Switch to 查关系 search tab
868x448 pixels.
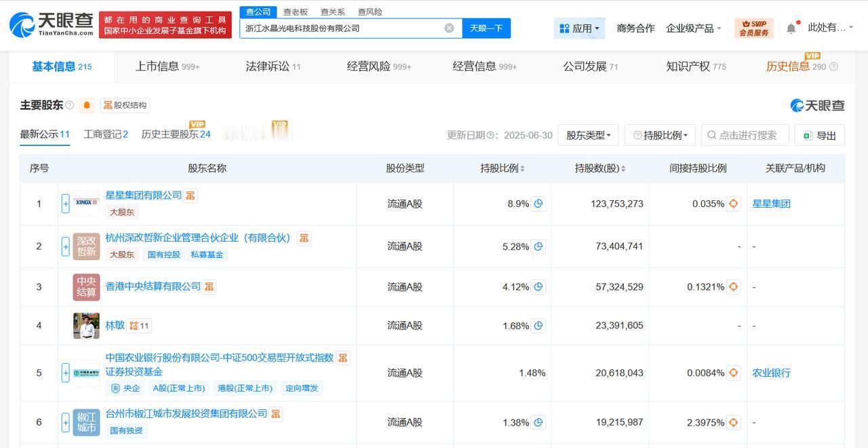tap(332, 12)
